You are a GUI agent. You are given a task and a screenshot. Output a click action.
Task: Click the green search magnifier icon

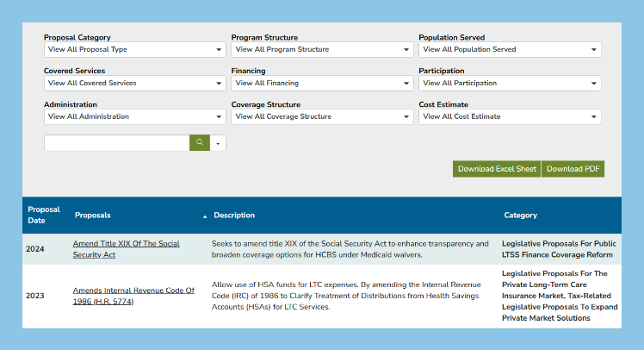click(200, 142)
